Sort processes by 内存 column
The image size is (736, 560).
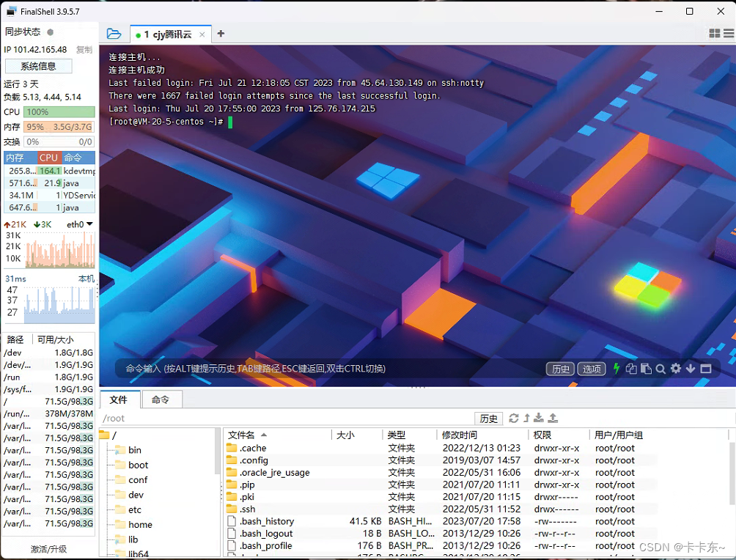[21, 158]
